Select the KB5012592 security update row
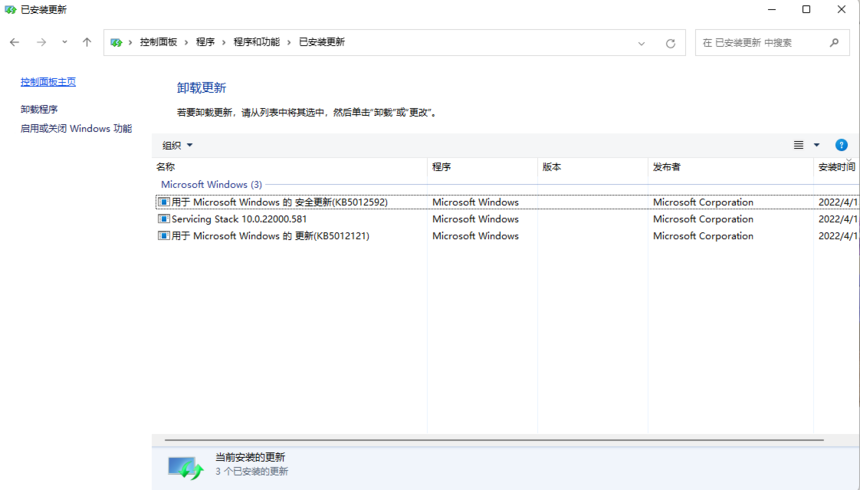Viewport: 860px width, 490px height. click(x=507, y=202)
